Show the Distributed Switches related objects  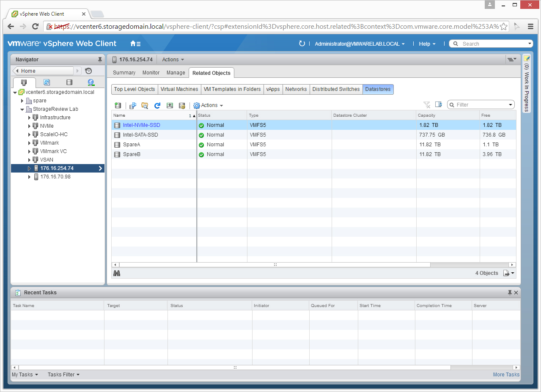[336, 89]
